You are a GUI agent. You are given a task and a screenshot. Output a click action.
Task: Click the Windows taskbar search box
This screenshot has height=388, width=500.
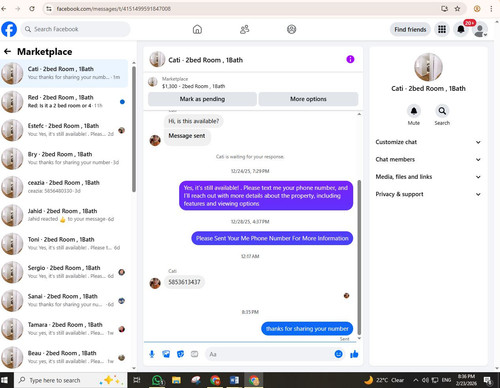tap(70, 380)
